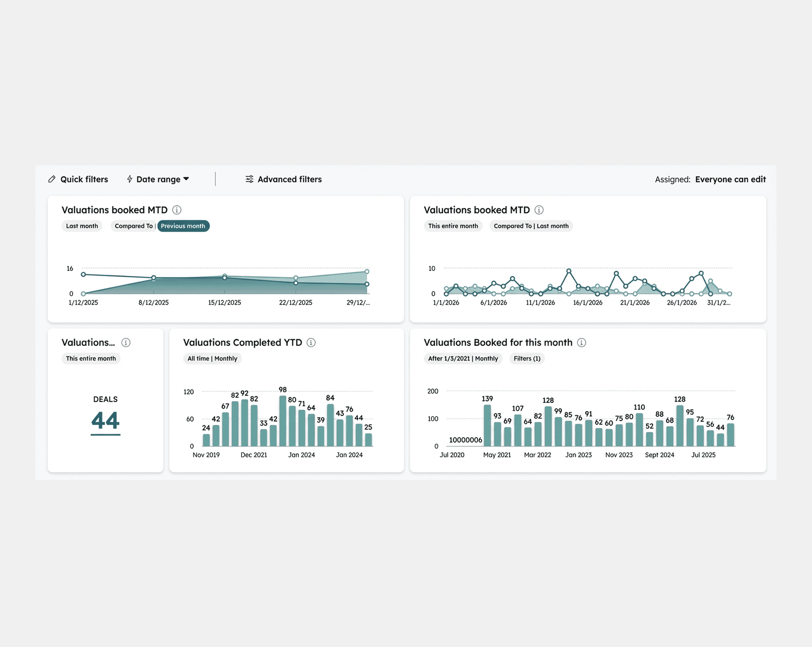Screen dimensions: 812x647
Task: Click the bar labeled 139 in chart
Action: pos(487,426)
